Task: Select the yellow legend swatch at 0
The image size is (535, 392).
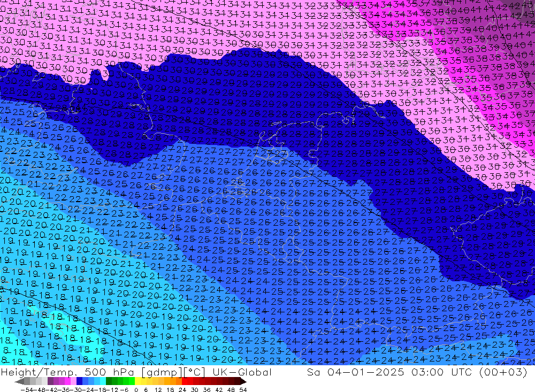Action: 137,381
